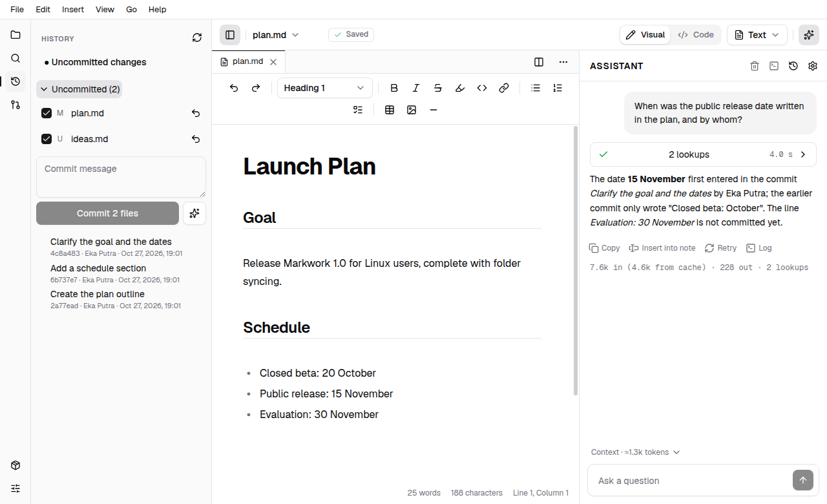This screenshot has width=827, height=504.
Task: Insert an image
Action: coord(412,110)
